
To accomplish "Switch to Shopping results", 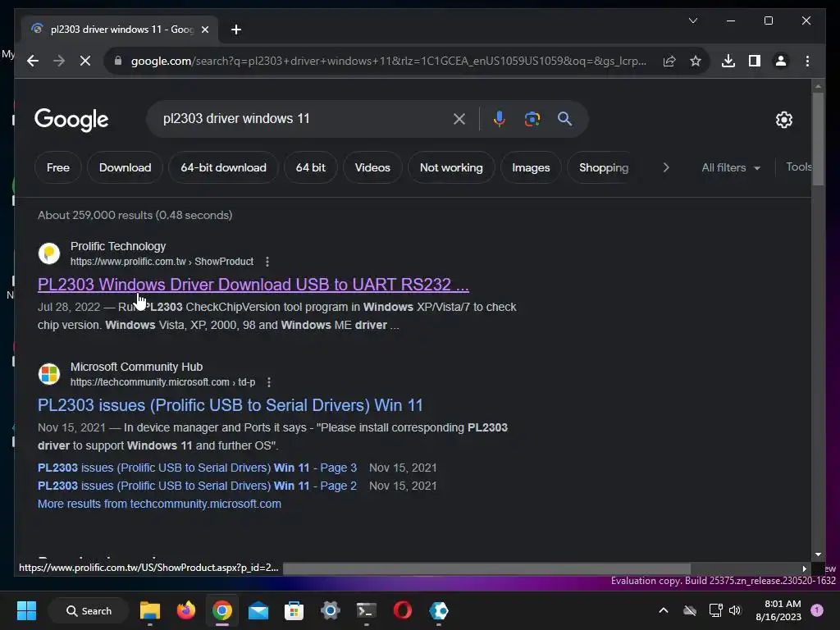I will tap(604, 167).
